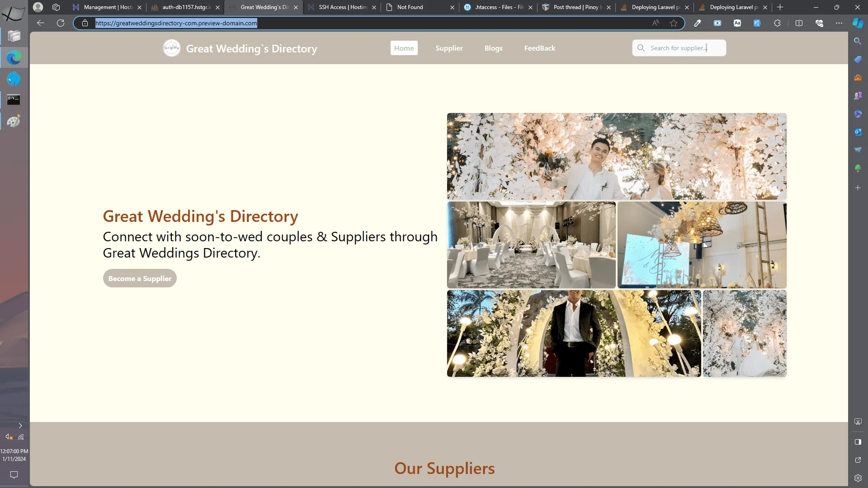Open the notifications panel icon
Image resolution: width=868 pixels, height=488 pixels.
(14, 475)
